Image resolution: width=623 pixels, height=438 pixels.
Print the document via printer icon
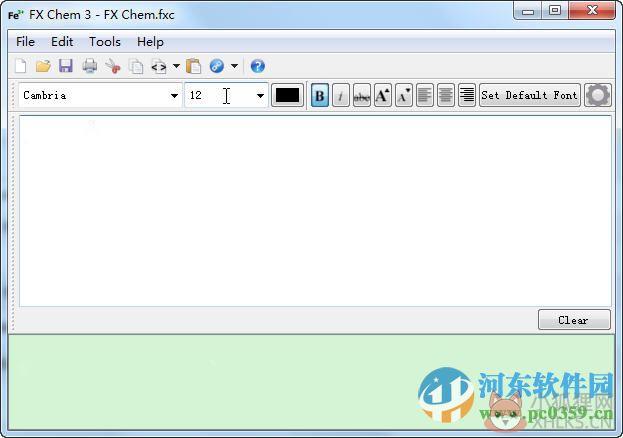coord(90,66)
